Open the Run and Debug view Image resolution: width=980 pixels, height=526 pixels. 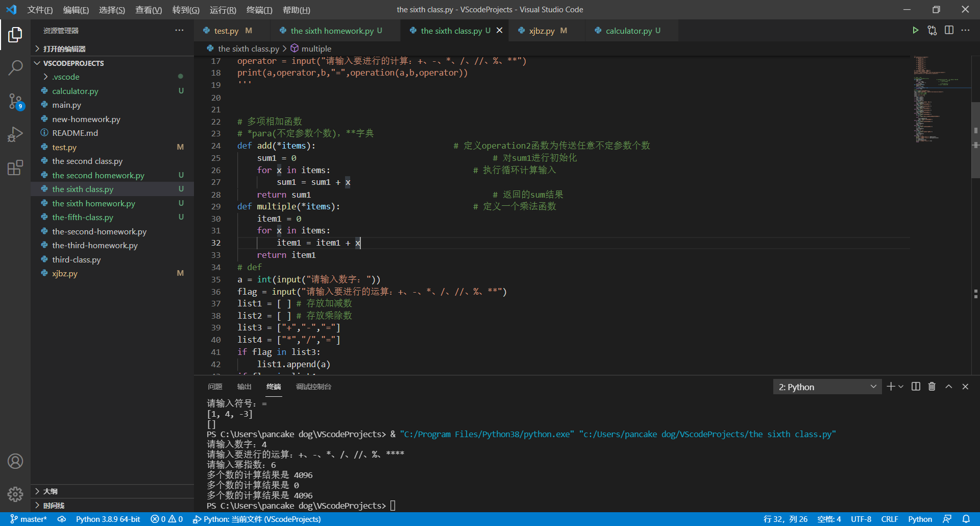tap(15, 134)
